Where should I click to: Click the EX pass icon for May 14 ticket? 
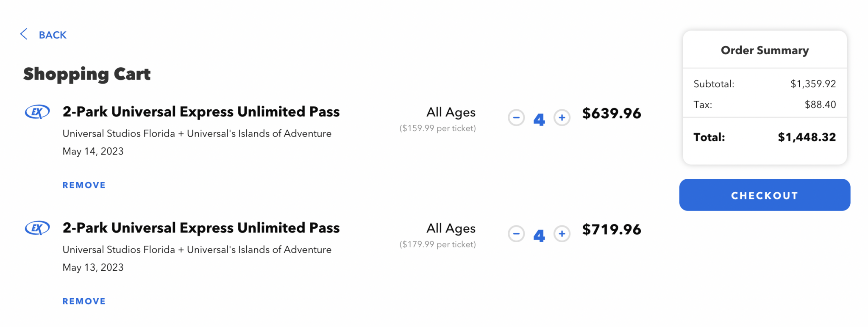tap(37, 112)
